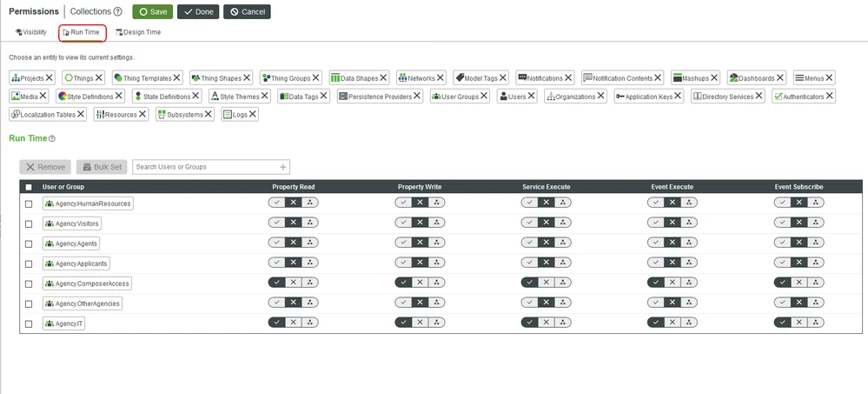Select the Resources entity icon
The width and height of the screenshot is (868, 394).
coord(100,114)
